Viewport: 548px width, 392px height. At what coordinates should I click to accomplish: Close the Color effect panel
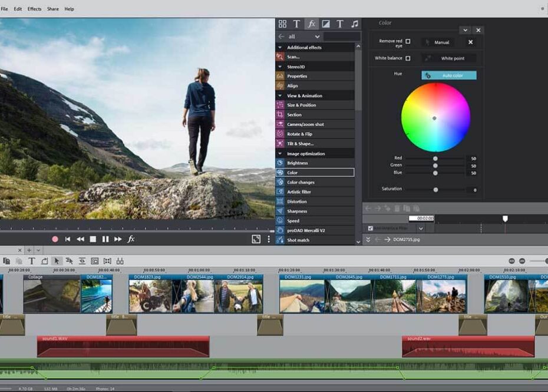coord(478,30)
